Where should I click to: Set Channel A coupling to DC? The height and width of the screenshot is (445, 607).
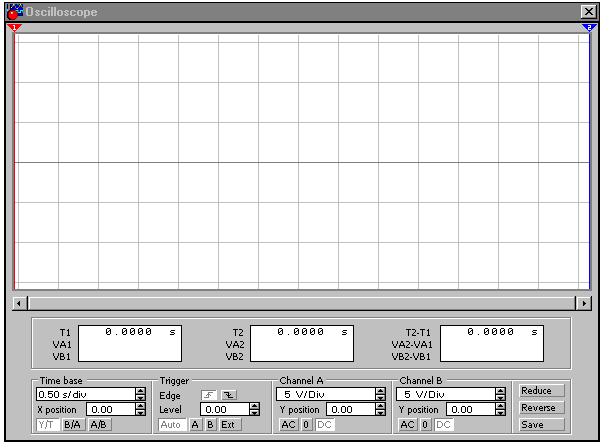tap(324, 424)
